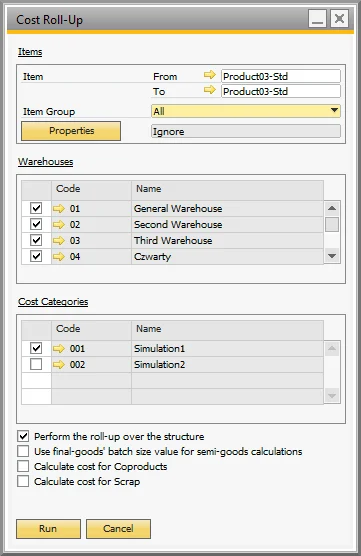The height and width of the screenshot is (556, 361).
Task: Open link arrow for warehouse 03
Action: (x=59, y=240)
